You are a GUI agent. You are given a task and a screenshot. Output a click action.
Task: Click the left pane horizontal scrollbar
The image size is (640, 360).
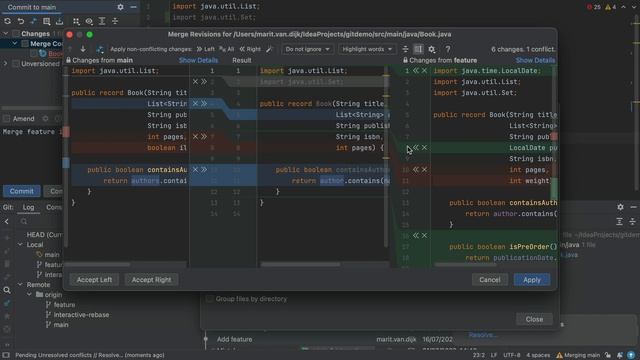click(98, 264)
